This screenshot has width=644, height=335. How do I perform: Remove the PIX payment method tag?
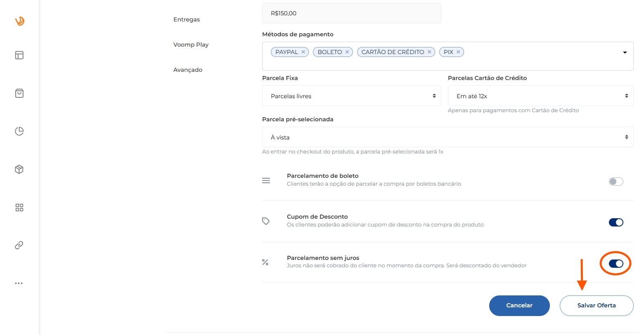[458, 52]
